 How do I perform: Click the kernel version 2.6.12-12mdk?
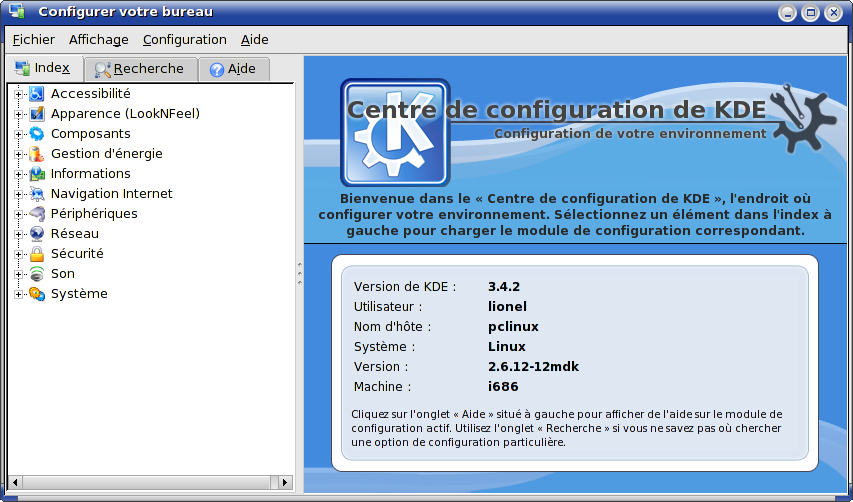point(534,367)
